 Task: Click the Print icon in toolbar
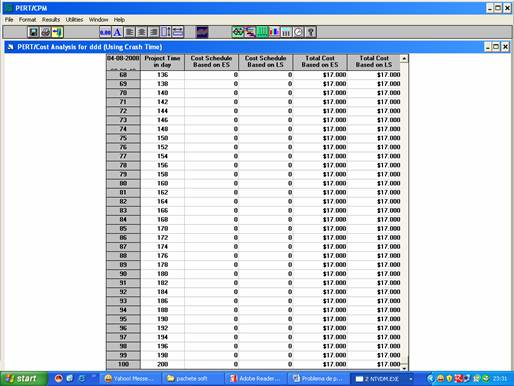45,32
